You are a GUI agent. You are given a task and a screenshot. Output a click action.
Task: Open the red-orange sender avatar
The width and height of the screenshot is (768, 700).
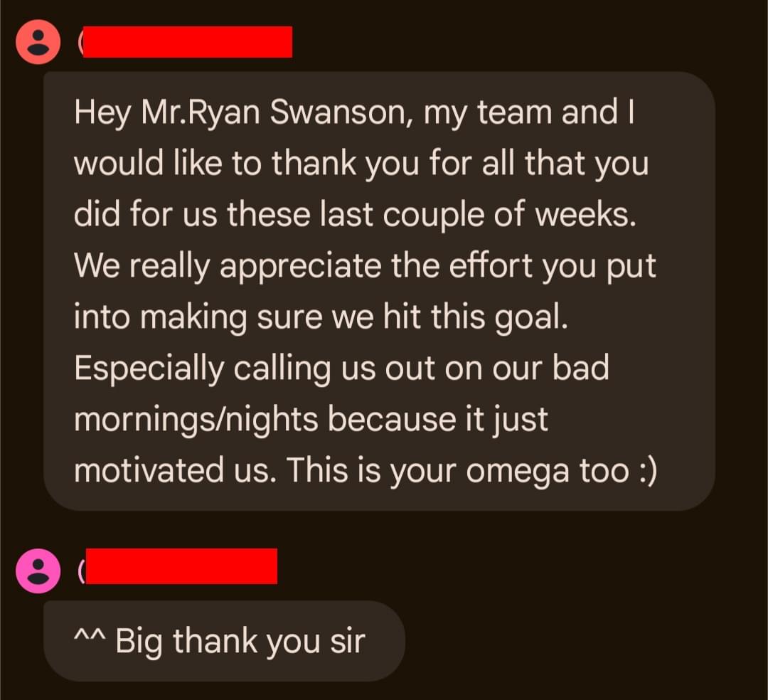pos(38,42)
